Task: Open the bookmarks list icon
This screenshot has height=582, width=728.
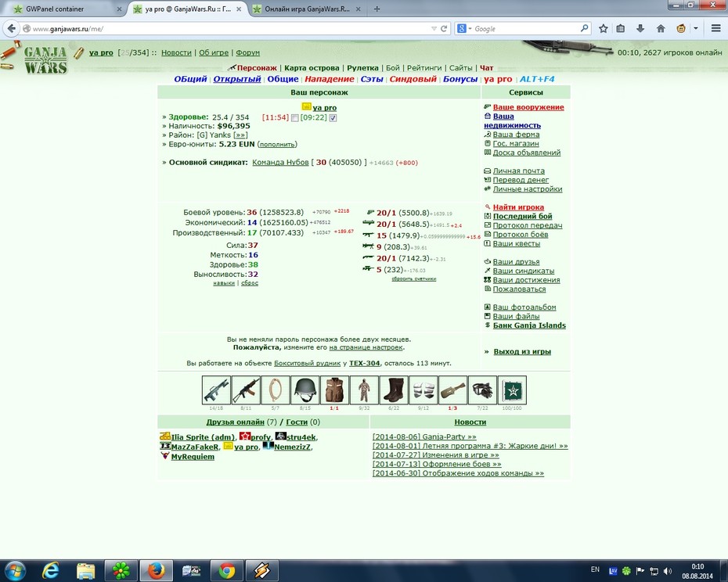Action: 621,29
